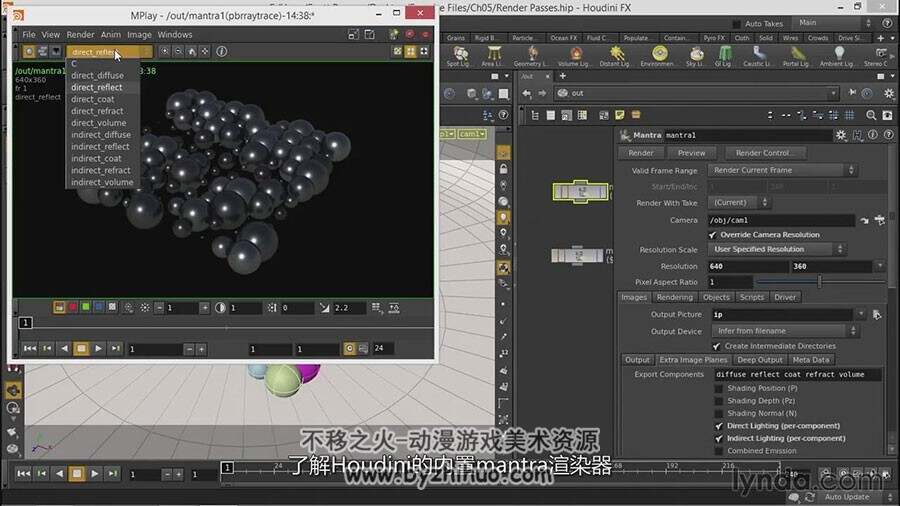900x506 pixels.
Task: Toggle Indirect Lighting (per-component) checkbox
Action: 719,439
